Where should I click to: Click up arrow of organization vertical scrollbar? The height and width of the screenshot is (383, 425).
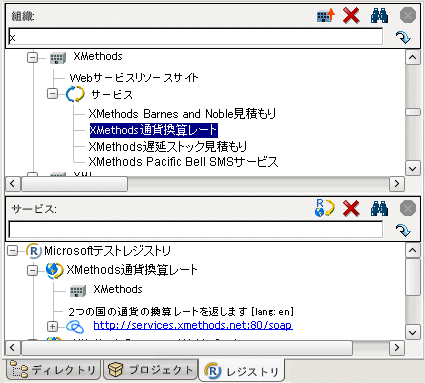[x=413, y=57]
